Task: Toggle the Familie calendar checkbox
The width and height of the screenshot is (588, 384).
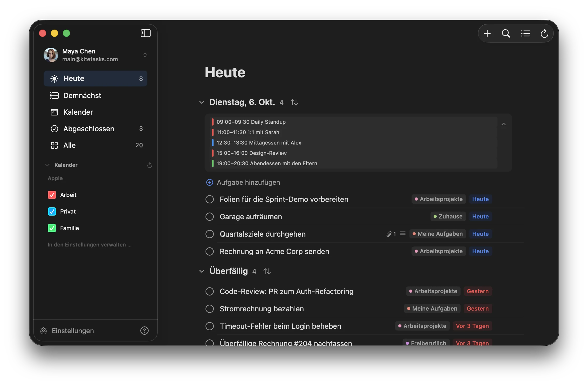Action: (x=52, y=228)
